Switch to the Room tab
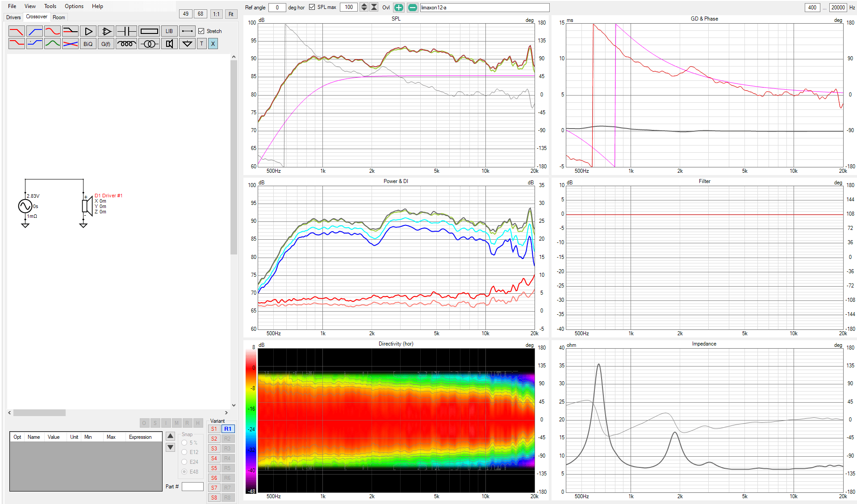The image size is (857, 504). [59, 17]
